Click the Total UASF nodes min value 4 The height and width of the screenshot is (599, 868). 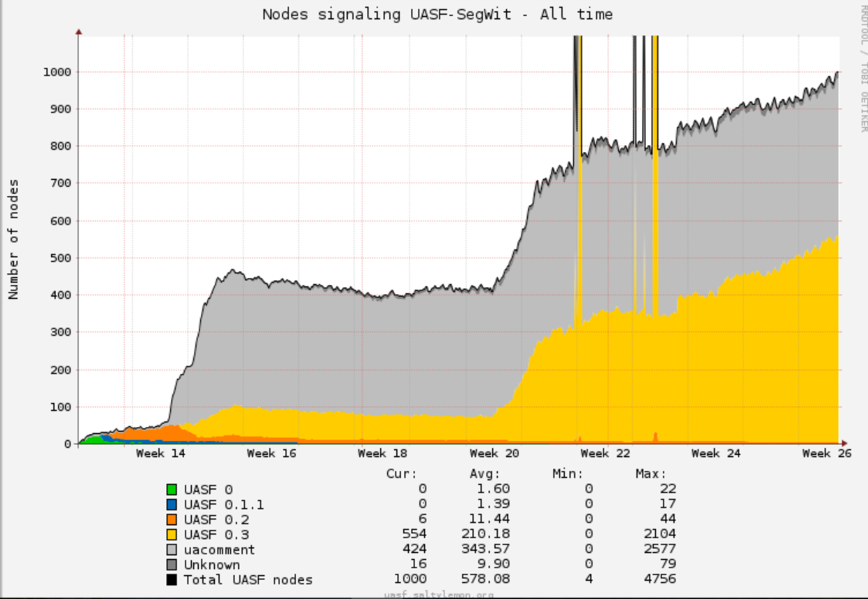589,579
